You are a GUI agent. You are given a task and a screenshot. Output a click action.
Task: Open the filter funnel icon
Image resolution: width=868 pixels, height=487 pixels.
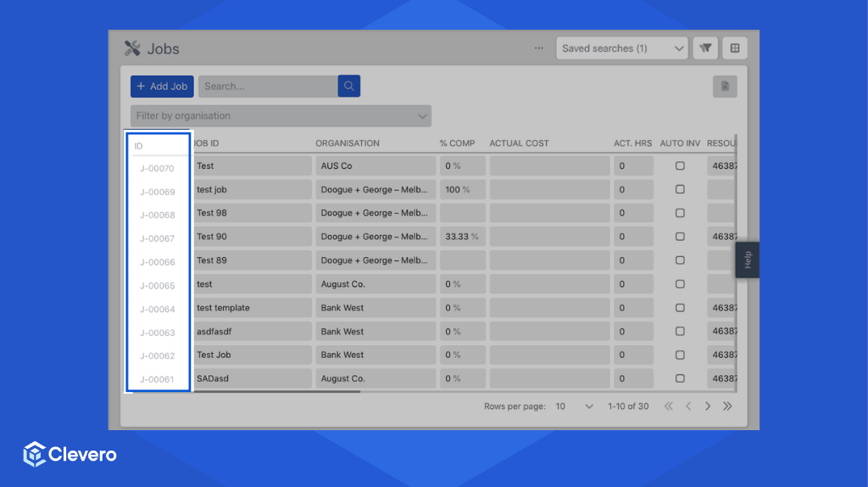[x=705, y=48]
